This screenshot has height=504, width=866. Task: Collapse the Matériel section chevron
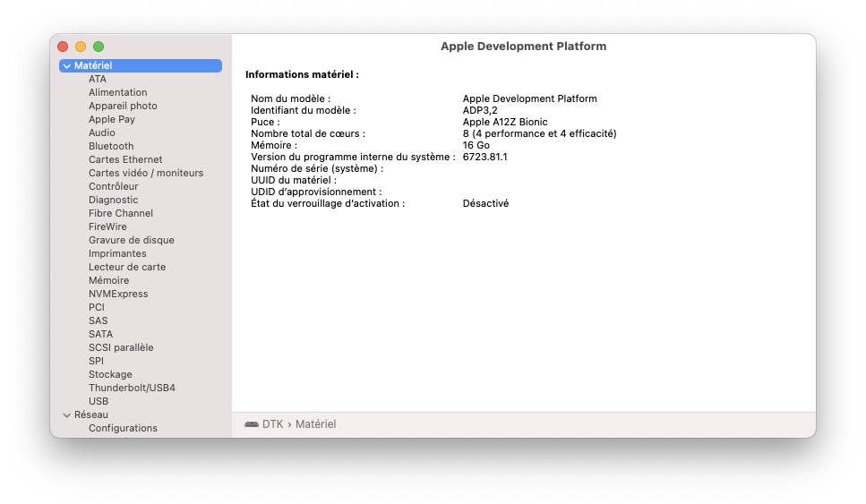[x=67, y=65]
